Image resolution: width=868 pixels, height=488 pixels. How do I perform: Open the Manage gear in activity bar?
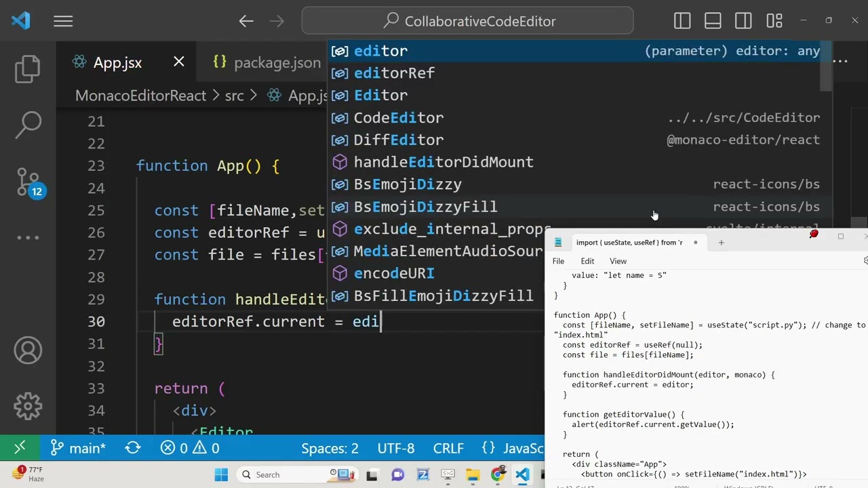tap(28, 406)
